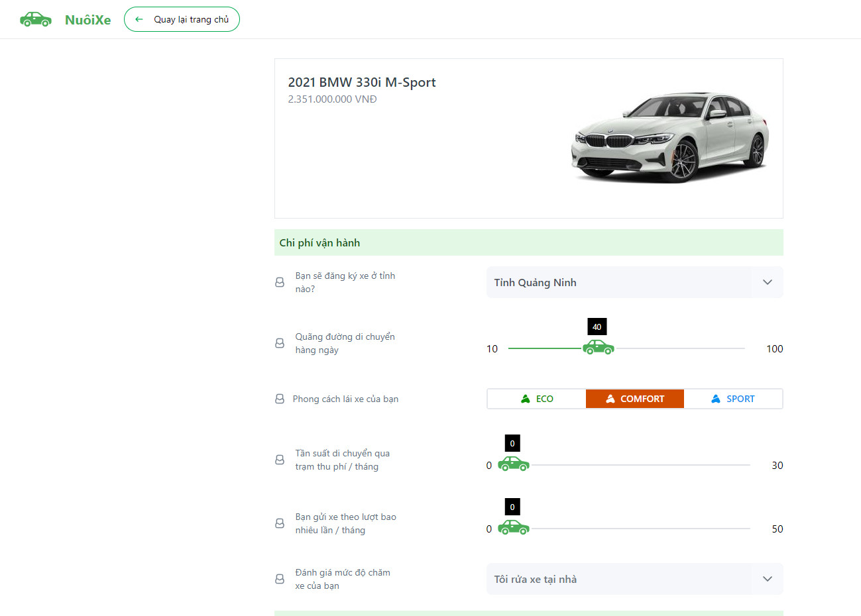Click the chevron of car care dropdown
861x616 pixels.
point(768,579)
